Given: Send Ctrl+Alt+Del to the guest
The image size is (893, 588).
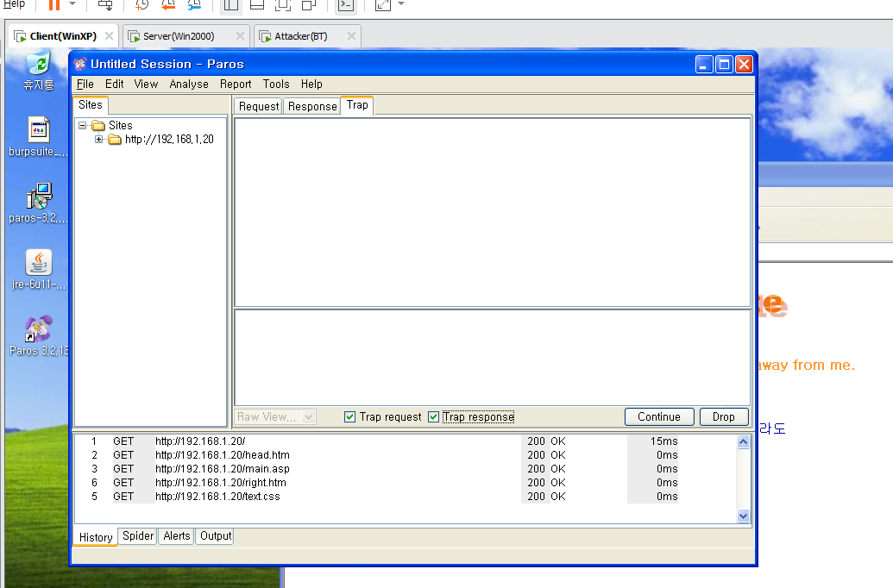Looking at the screenshot, I should coord(105,4).
